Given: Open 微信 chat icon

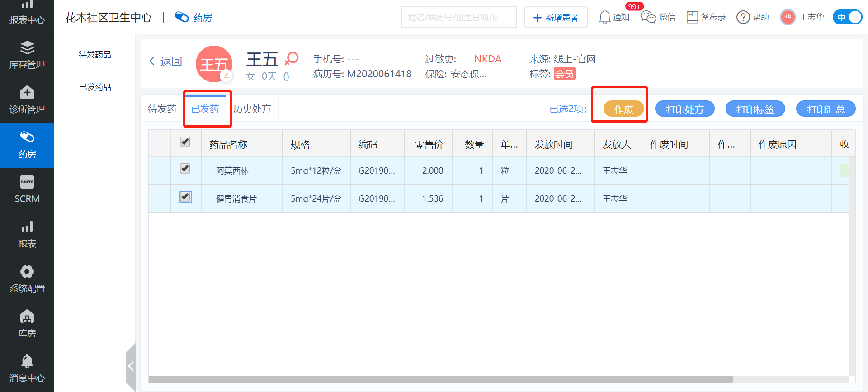Looking at the screenshot, I should tap(648, 17).
